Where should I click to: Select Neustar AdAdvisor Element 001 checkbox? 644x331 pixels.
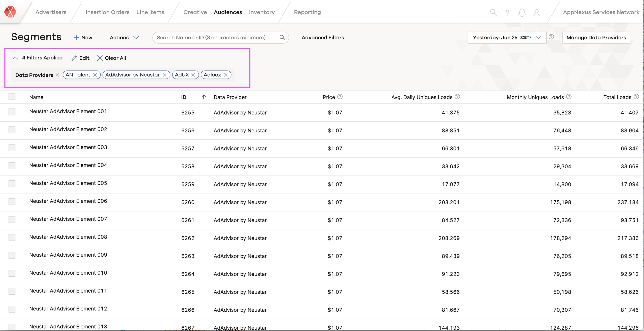[x=12, y=112]
